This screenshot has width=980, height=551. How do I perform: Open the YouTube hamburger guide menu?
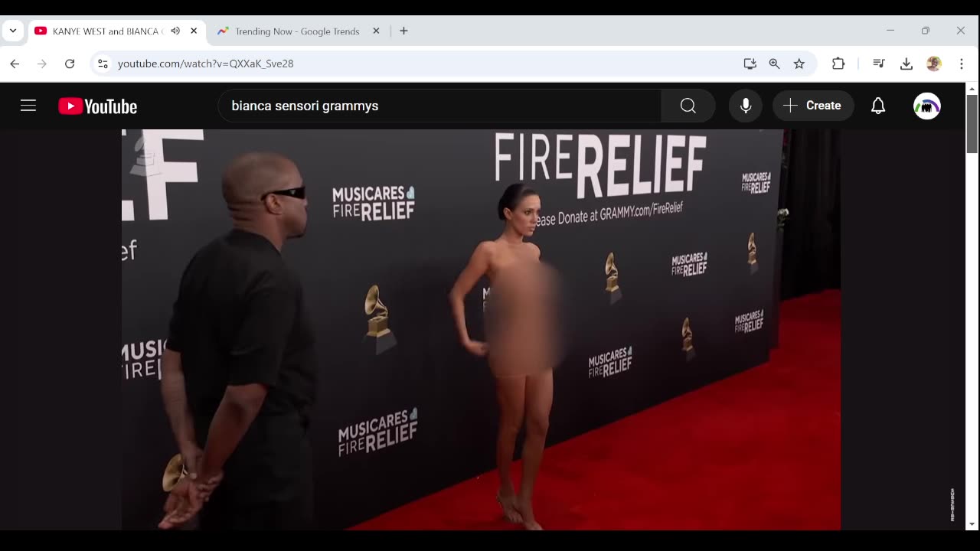point(28,106)
